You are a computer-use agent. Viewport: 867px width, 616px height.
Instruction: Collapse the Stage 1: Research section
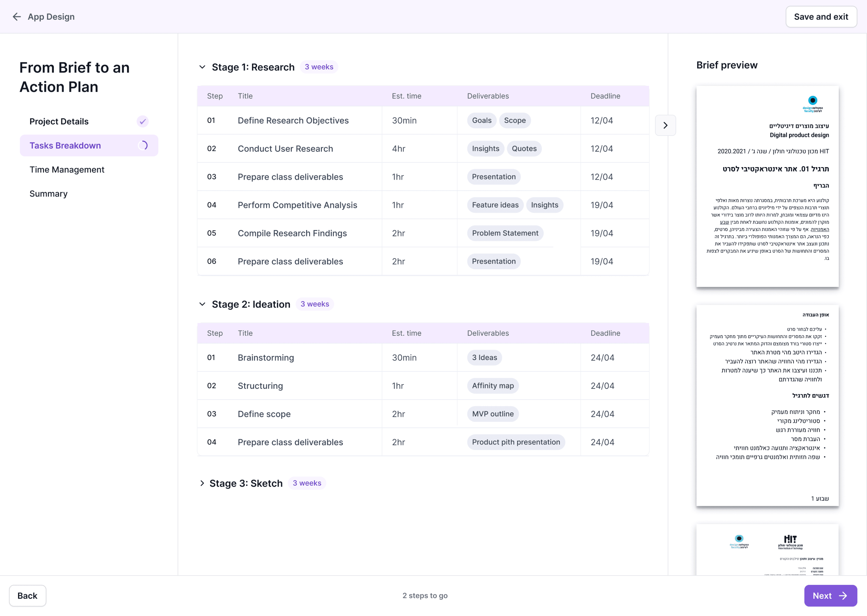pyautogui.click(x=202, y=67)
